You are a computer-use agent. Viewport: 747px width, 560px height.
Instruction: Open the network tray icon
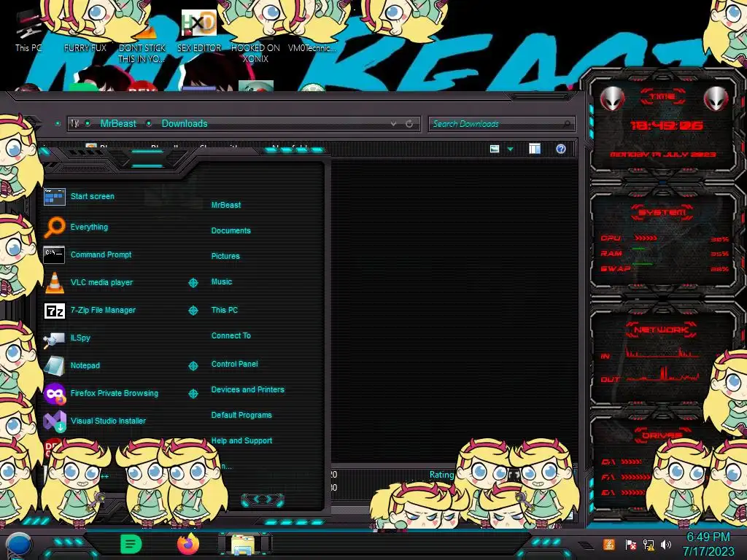coord(649,544)
